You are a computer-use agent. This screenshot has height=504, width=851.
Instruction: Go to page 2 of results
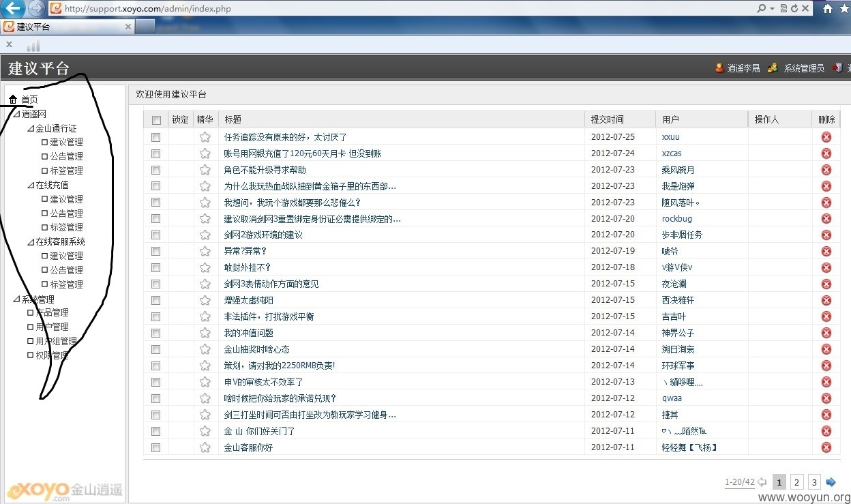[x=796, y=482]
